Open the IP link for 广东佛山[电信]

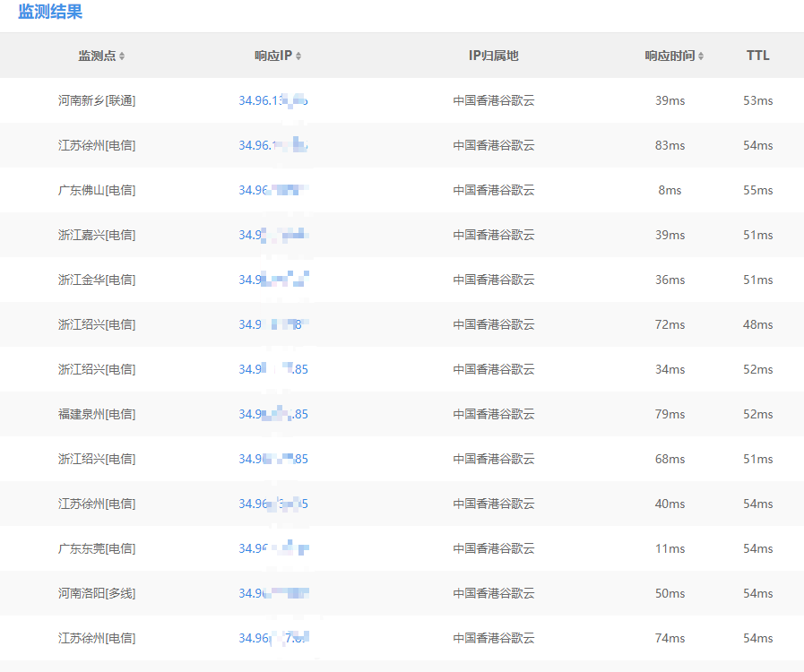(x=273, y=190)
